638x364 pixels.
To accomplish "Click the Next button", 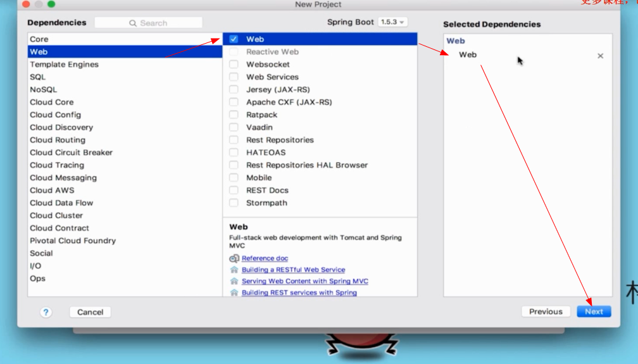I will click(594, 311).
